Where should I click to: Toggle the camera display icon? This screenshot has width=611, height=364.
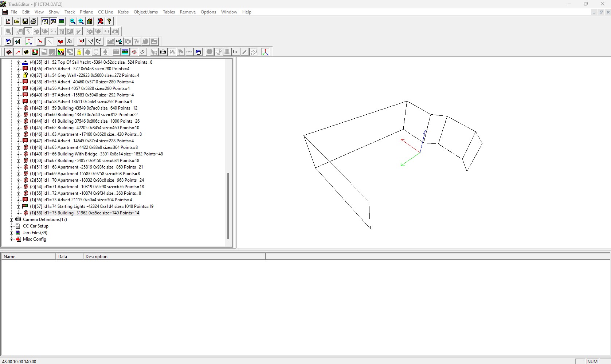(x=163, y=52)
